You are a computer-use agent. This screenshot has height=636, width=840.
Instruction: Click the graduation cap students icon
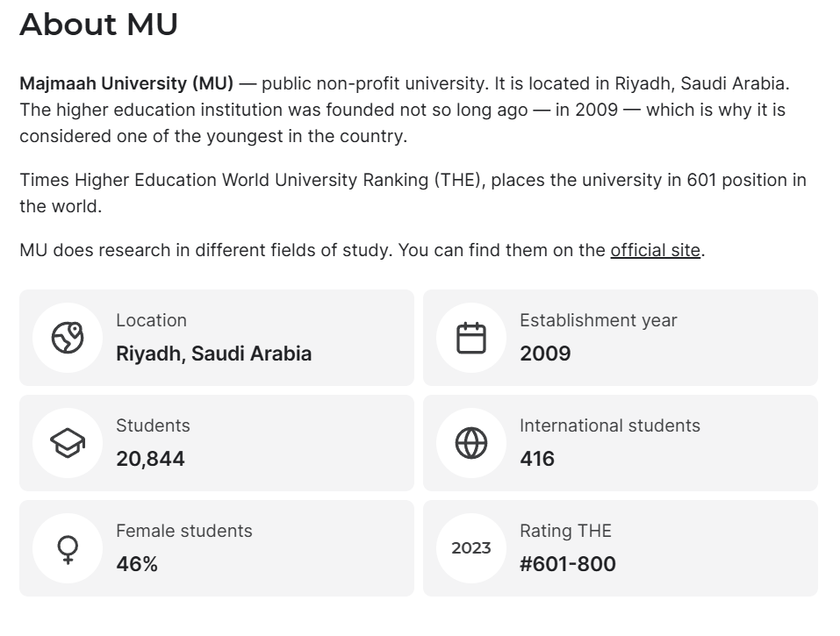point(68,443)
